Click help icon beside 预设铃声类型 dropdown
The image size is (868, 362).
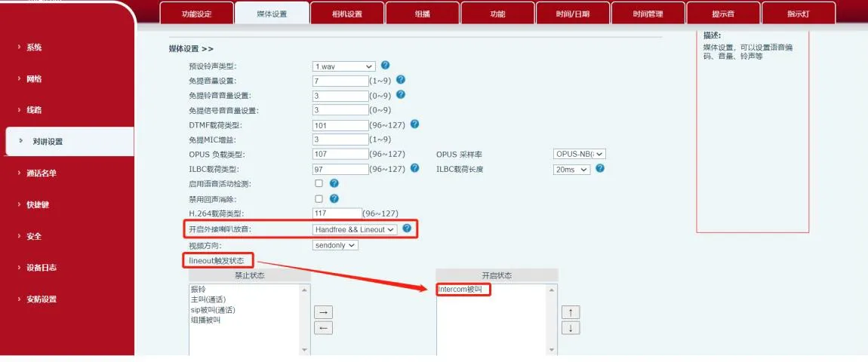click(385, 66)
